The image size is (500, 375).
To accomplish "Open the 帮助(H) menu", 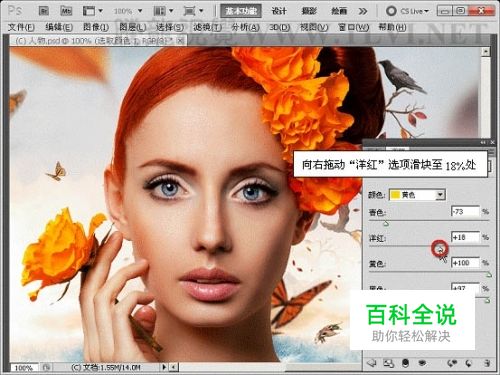I will tap(393, 27).
